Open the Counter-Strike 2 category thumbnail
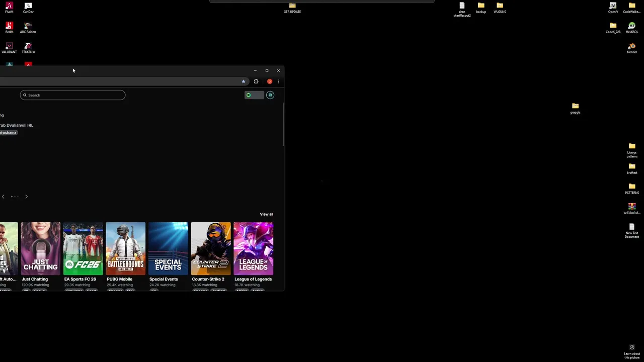Viewport: 644px width, 362px height. [x=211, y=248]
